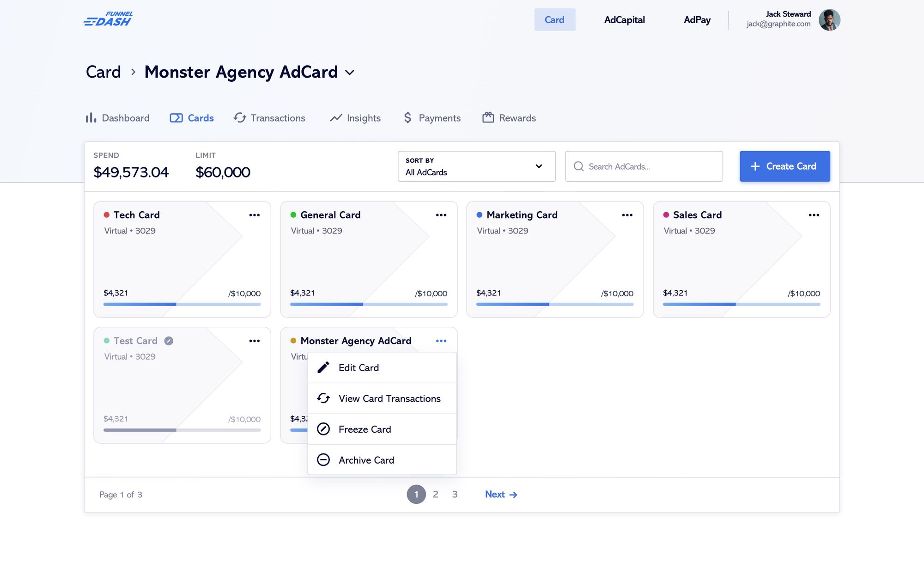The height and width of the screenshot is (581, 924).
Task: Go to page 3 in pagination
Action: click(x=455, y=495)
